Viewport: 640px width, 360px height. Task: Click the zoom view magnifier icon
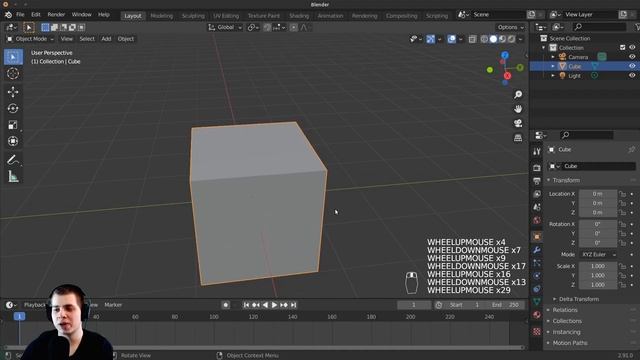518,95
